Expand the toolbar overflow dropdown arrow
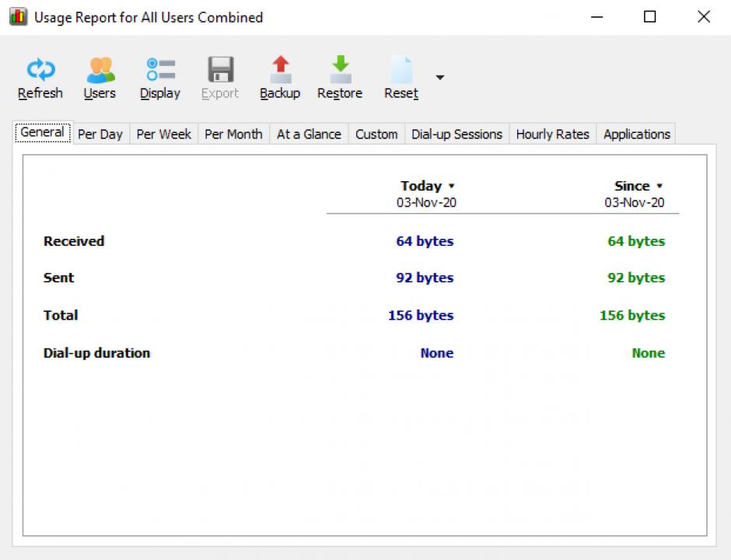 click(x=439, y=77)
